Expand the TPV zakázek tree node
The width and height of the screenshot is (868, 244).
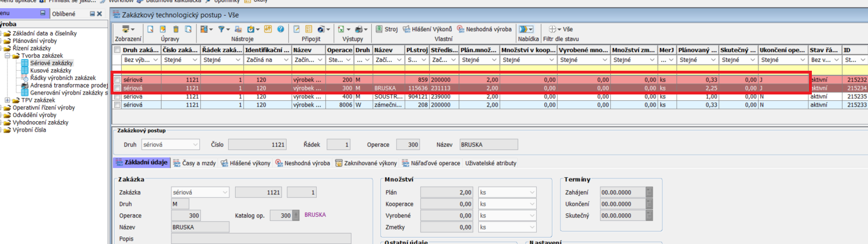8,100
